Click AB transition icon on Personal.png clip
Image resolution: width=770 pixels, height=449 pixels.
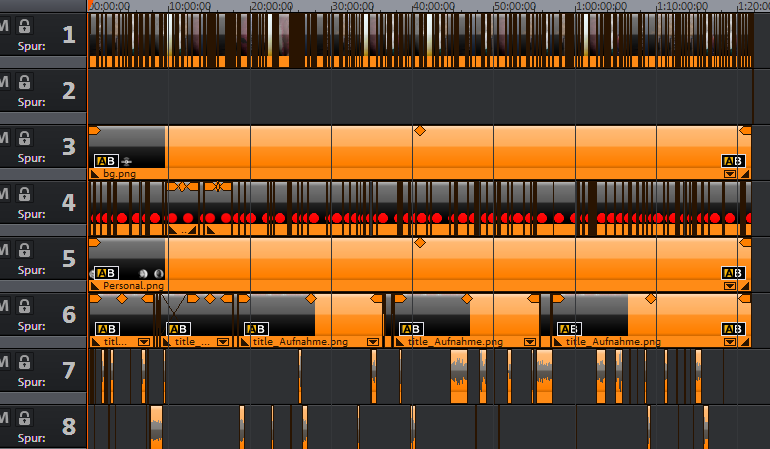click(106, 273)
